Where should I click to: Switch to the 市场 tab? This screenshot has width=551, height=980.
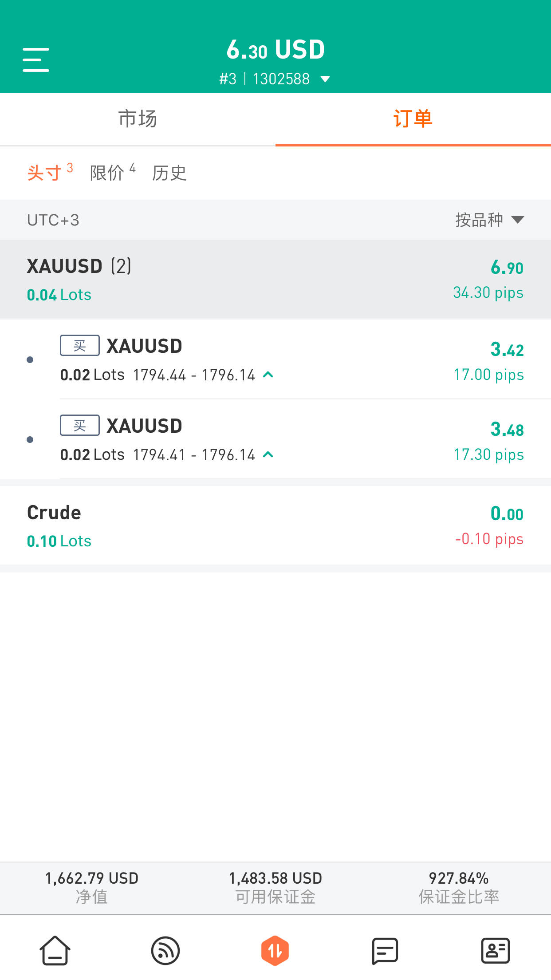[x=138, y=119]
